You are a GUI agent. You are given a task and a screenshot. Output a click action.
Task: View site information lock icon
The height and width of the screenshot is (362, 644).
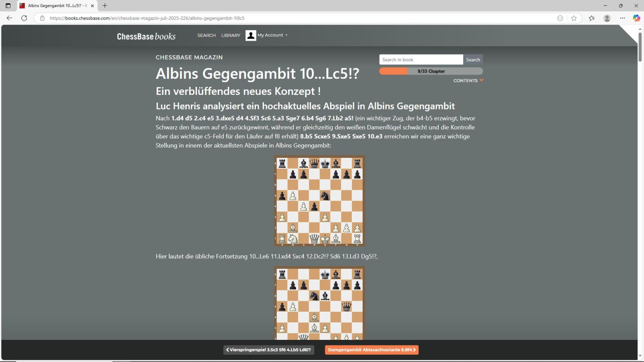pos(42,18)
